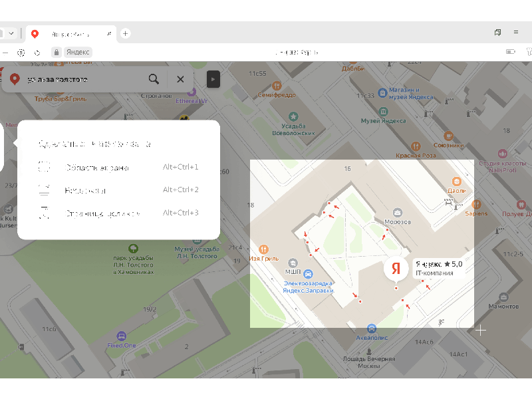532x399 pixels.
Task: Click the 'ДаблБи' cafe label
Action: (353, 68)
